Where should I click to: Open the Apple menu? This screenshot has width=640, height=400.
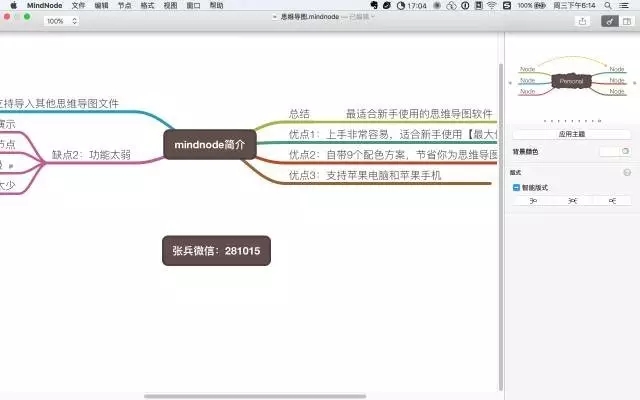click(13, 5)
